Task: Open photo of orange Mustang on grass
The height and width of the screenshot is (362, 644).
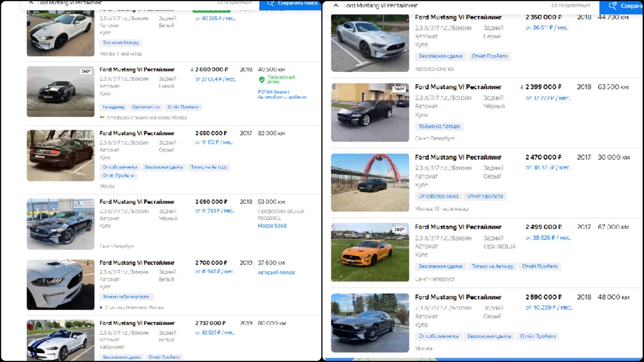Action: tap(370, 252)
